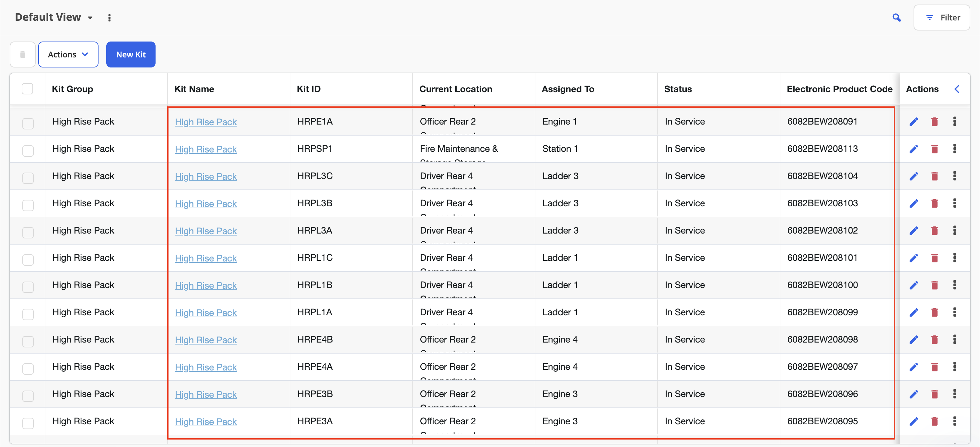This screenshot has height=447, width=980.
Task: Edit kit HRPL3C with pencil icon
Action: [x=914, y=176]
